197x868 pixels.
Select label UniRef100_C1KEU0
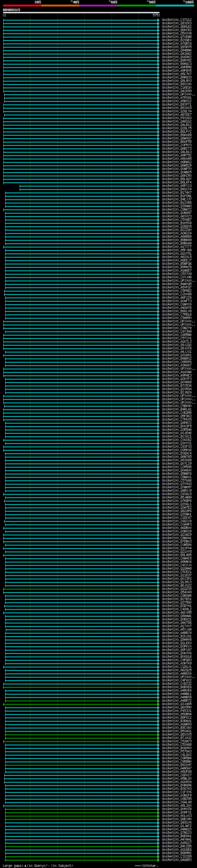(177, 88)
